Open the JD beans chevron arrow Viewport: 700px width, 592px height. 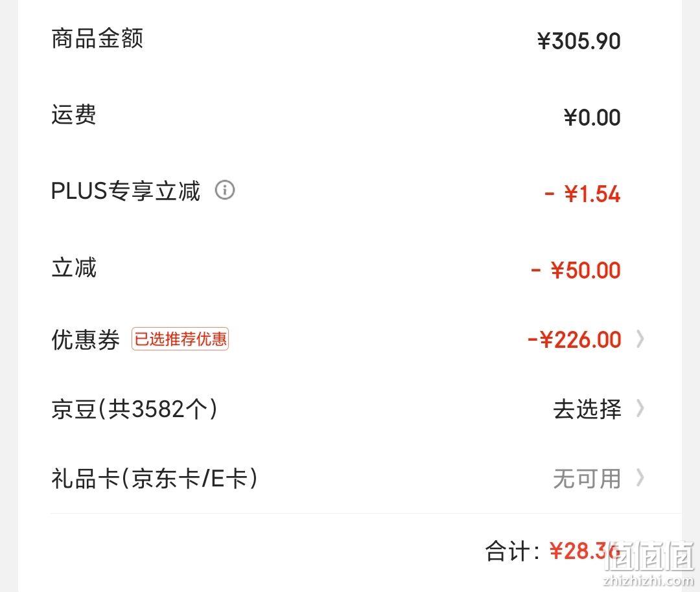[x=640, y=408]
